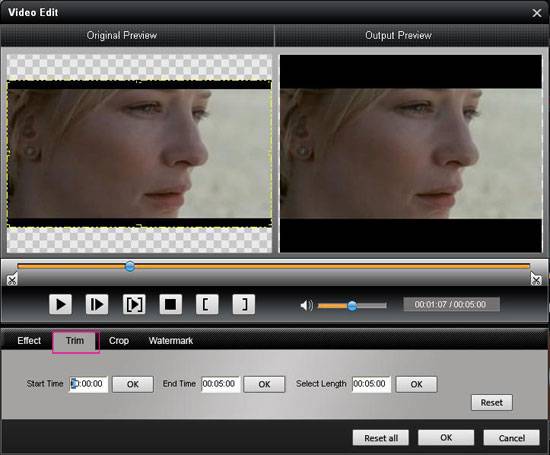Switch to the Effect tab

29,341
